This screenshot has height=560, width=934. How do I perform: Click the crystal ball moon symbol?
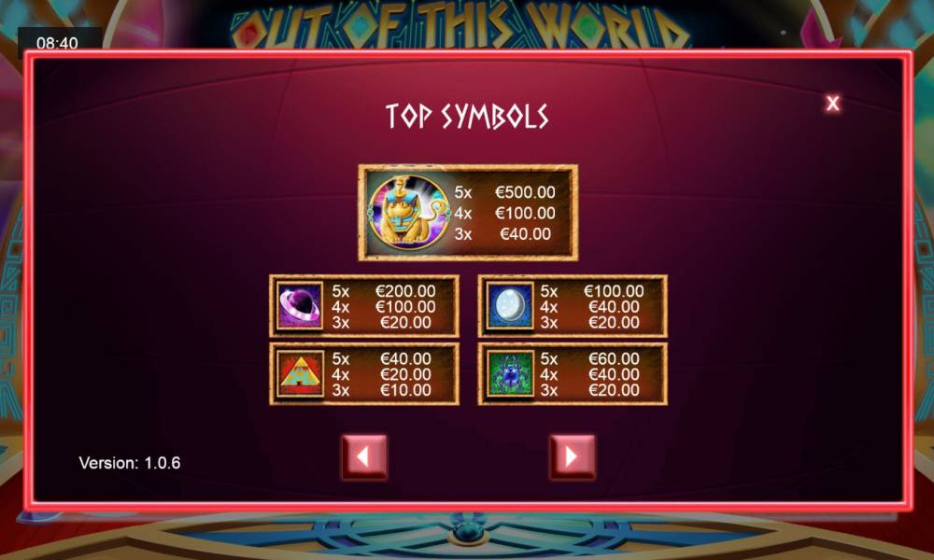pos(509,306)
